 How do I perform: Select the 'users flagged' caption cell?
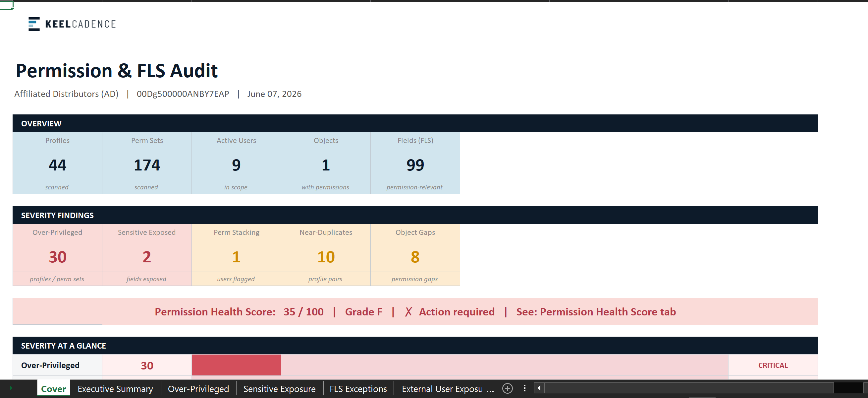236,279
